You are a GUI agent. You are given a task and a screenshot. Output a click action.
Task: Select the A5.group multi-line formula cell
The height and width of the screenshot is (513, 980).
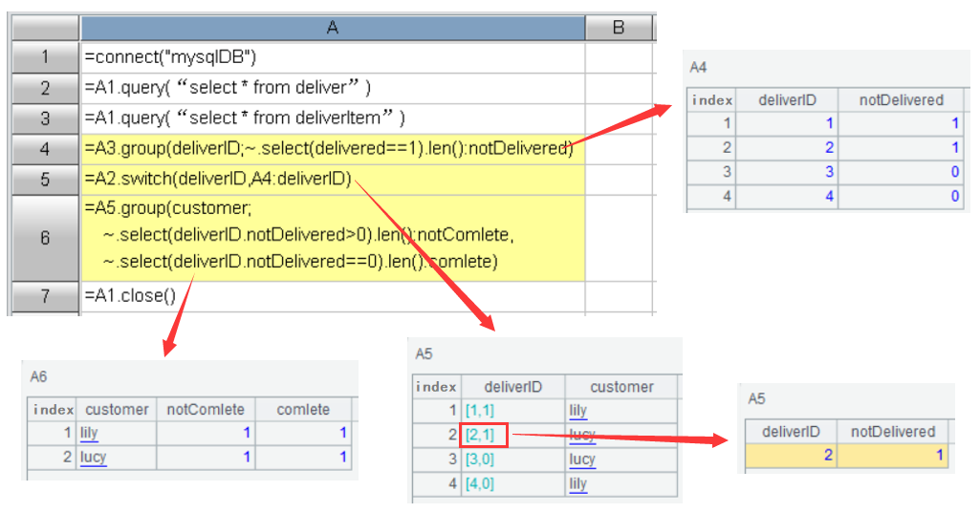[332, 236]
